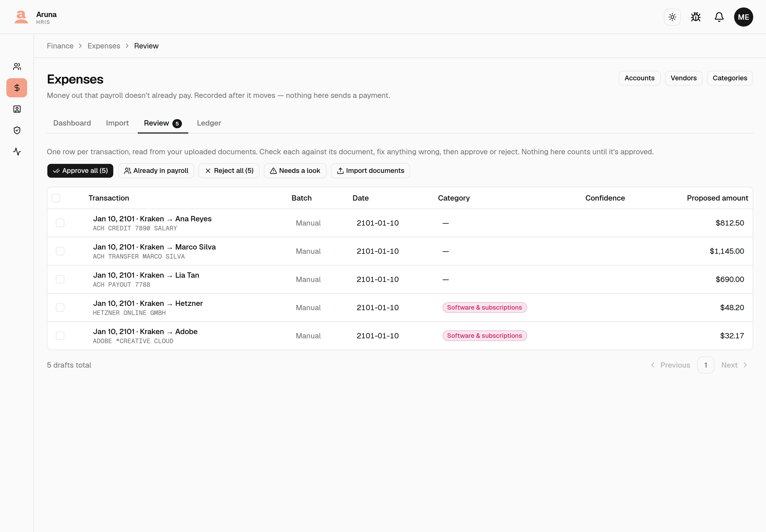This screenshot has width=766, height=532.
Task: Click Adobe row's Software & subscriptions tag
Action: pos(485,336)
